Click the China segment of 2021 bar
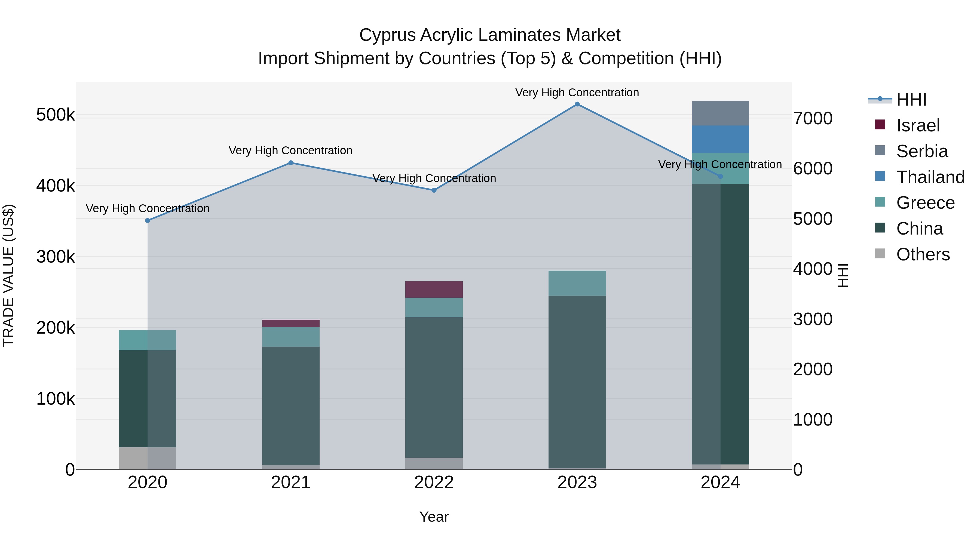This screenshot has height=551, width=980. tap(291, 406)
